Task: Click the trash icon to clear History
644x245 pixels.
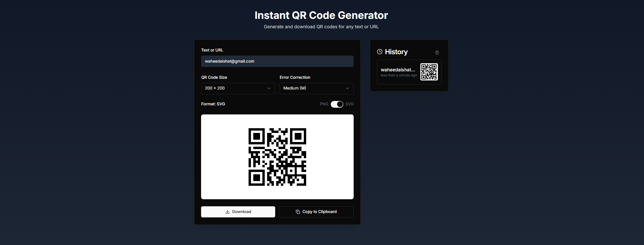Action: tap(437, 53)
